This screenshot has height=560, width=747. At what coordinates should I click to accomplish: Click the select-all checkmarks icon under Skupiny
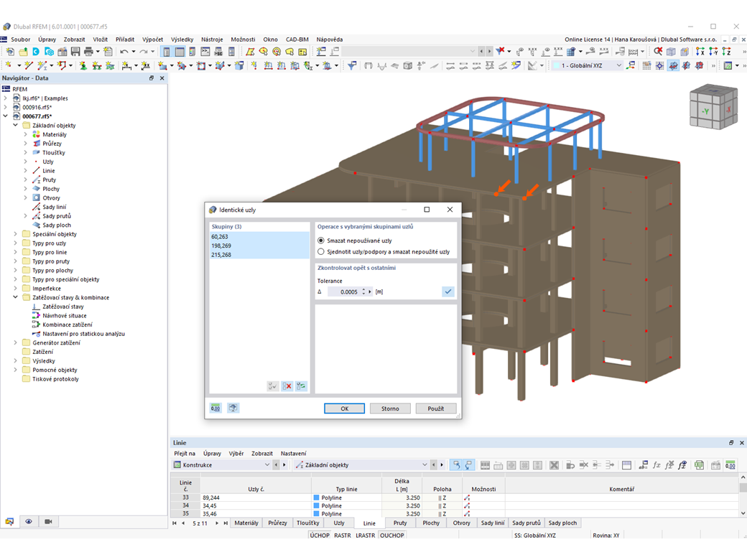click(x=272, y=386)
